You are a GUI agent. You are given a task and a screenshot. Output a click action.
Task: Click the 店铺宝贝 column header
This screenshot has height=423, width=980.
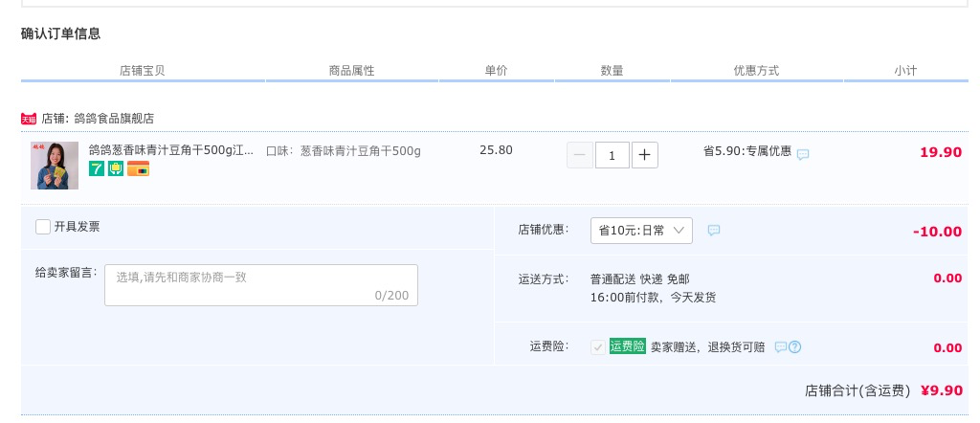pyautogui.click(x=143, y=71)
